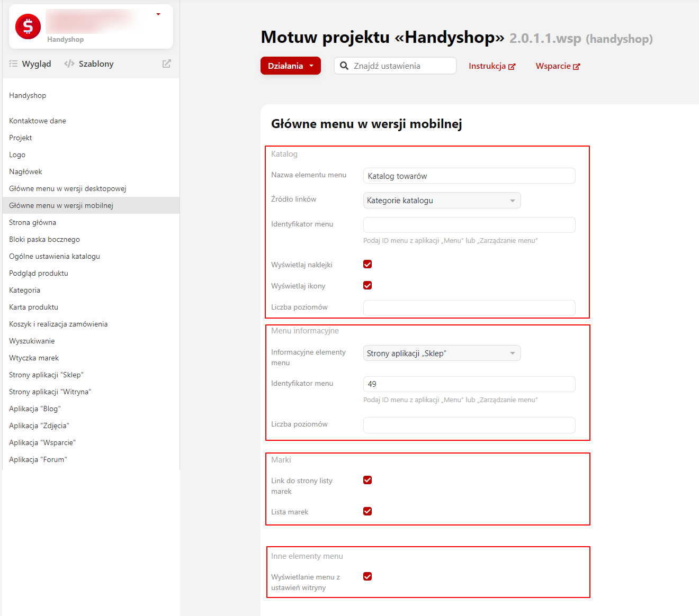Open the Działania dropdown button
Image resolution: width=699 pixels, height=616 pixels.
click(x=291, y=66)
